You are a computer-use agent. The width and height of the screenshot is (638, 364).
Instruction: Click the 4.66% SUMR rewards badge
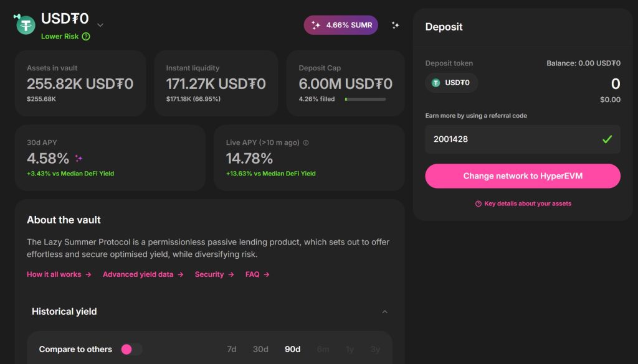[341, 26]
